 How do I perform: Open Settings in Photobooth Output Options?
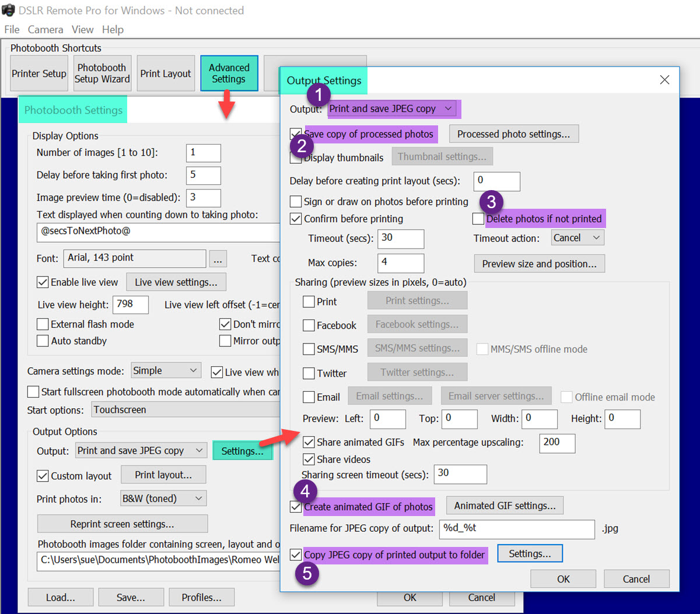[x=243, y=451]
